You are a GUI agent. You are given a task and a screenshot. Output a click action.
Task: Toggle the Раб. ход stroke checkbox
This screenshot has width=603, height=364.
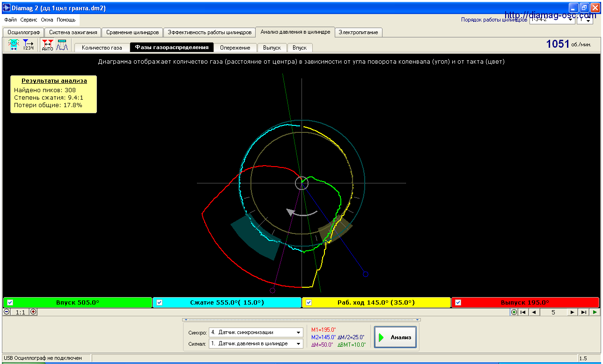(309, 303)
